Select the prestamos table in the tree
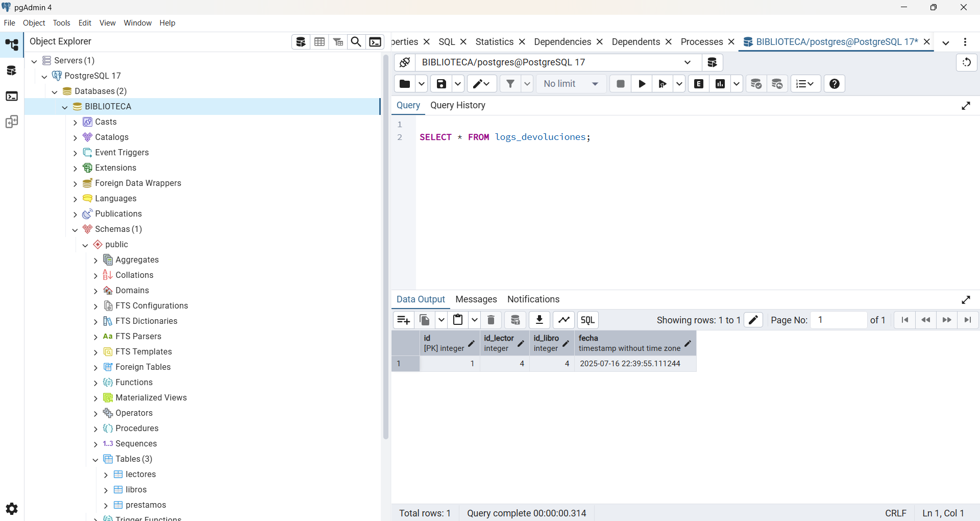 pyautogui.click(x=146, y=505)
